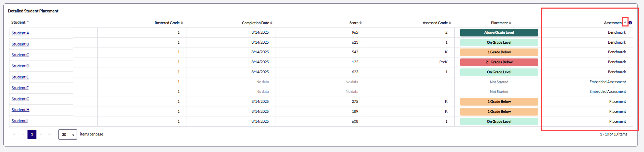
Task: Open the items per page dropdown
Action: point(68,134)
